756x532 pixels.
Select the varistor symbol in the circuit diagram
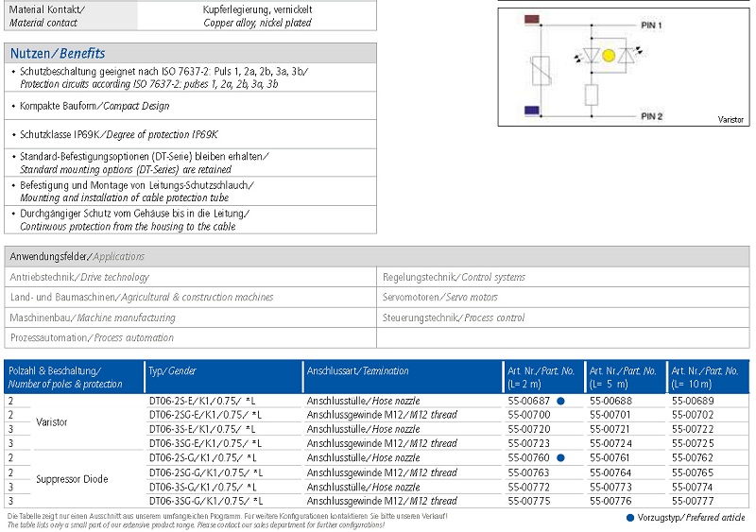(x=538, y=71)
